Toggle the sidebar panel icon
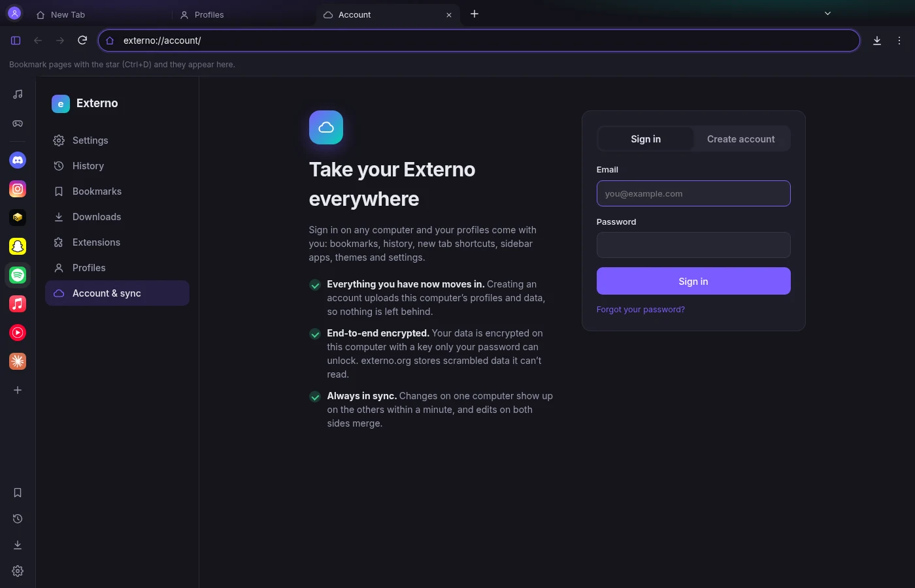This screenshot has height=588, width=915. tap(16, 41)
